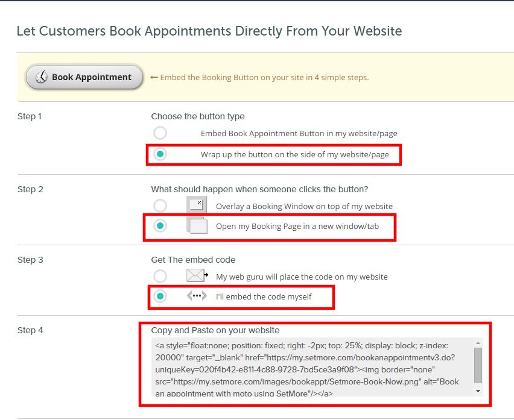Select Wrap up the button on side radio
Image resolution: width=514 pixels, height=420 pixels.
click(160, 154)
